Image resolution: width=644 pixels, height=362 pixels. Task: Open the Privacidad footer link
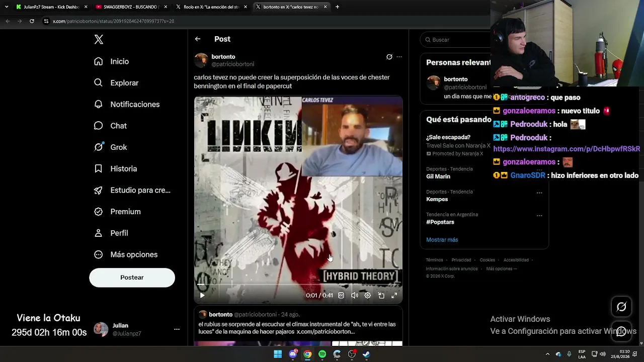click(x=461, y=260)
